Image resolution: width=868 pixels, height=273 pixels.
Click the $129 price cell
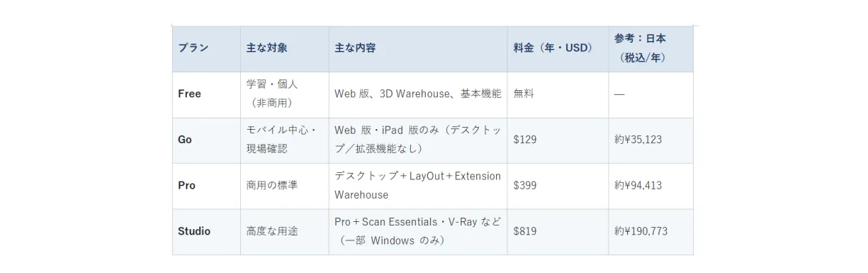pyautogui.click(x=558, y=140)
